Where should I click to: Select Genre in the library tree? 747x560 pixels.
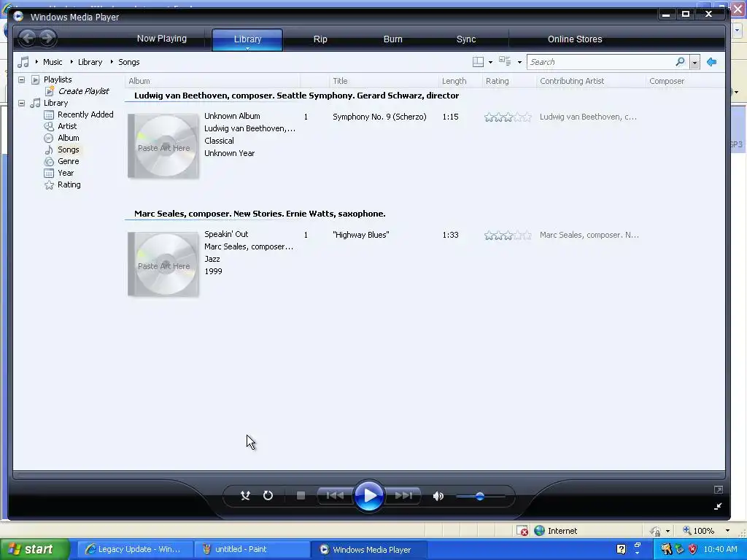pyautogui.click(x=68, y=161)
